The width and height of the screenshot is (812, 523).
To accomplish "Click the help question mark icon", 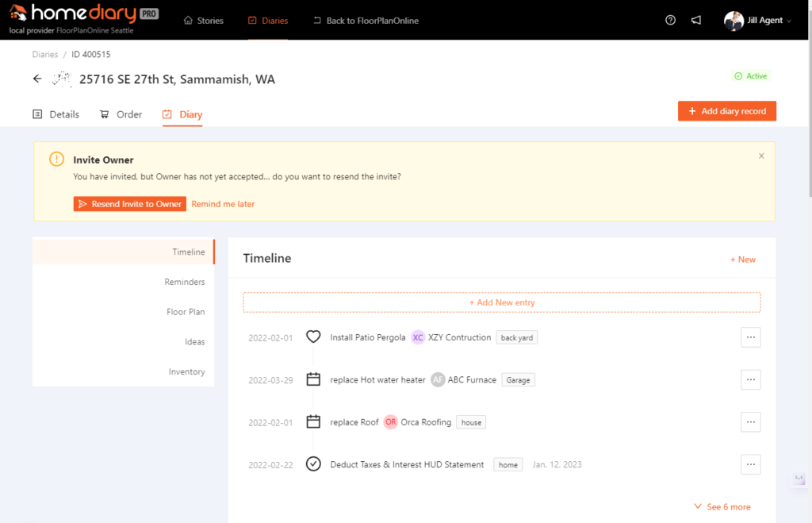I will 671,21.
